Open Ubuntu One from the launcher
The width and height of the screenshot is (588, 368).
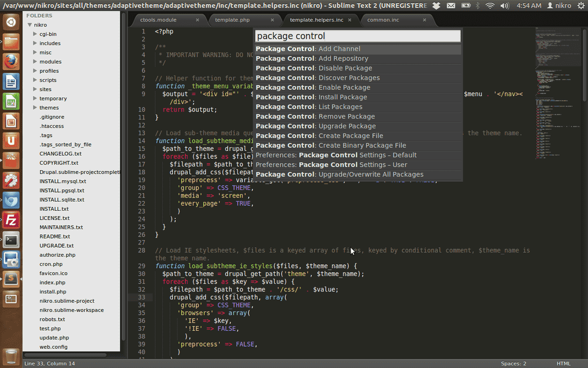point(11,141)
